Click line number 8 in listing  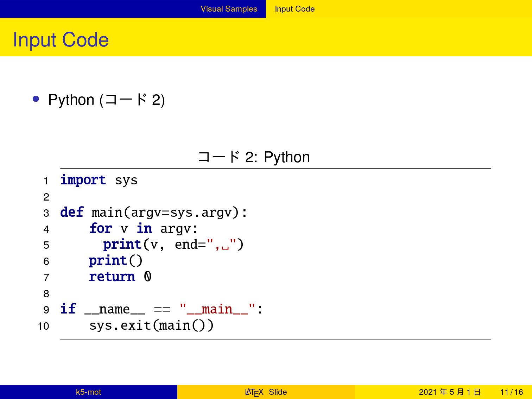click(x=46, y=294)
